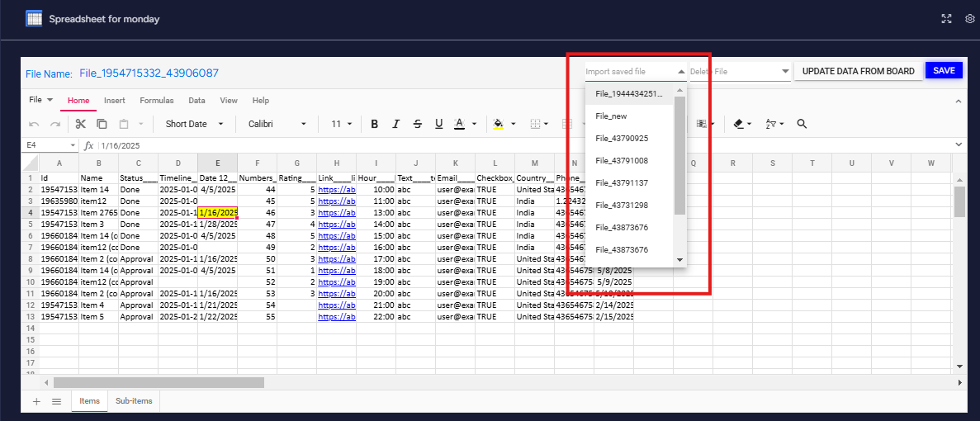Viewport: 980px width, 421px height.
Task: Select File_new from the import list
Action: (629, 116)
